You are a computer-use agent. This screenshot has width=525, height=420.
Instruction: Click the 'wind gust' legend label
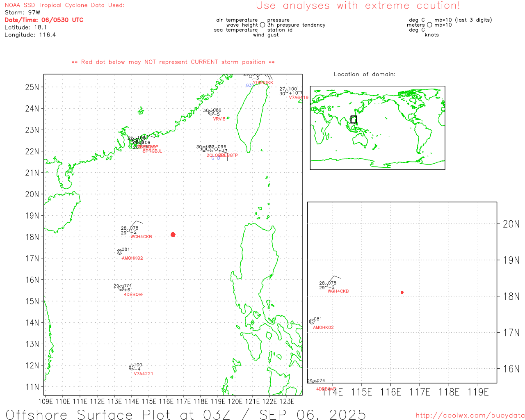[x=266, y=35]
